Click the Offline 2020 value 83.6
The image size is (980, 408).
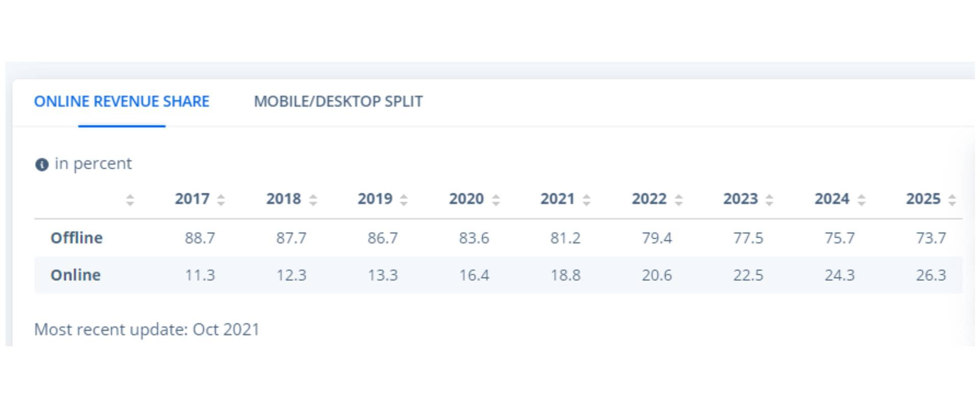tap(474, 238)
